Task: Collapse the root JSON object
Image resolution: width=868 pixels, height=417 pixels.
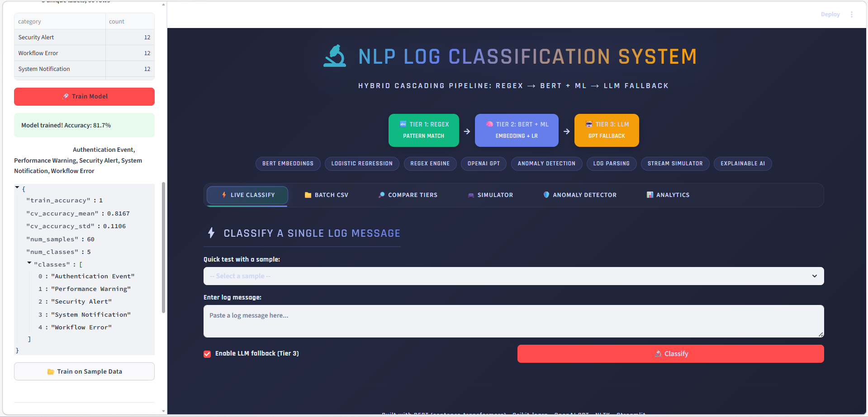Action: [x=17, y=187]
